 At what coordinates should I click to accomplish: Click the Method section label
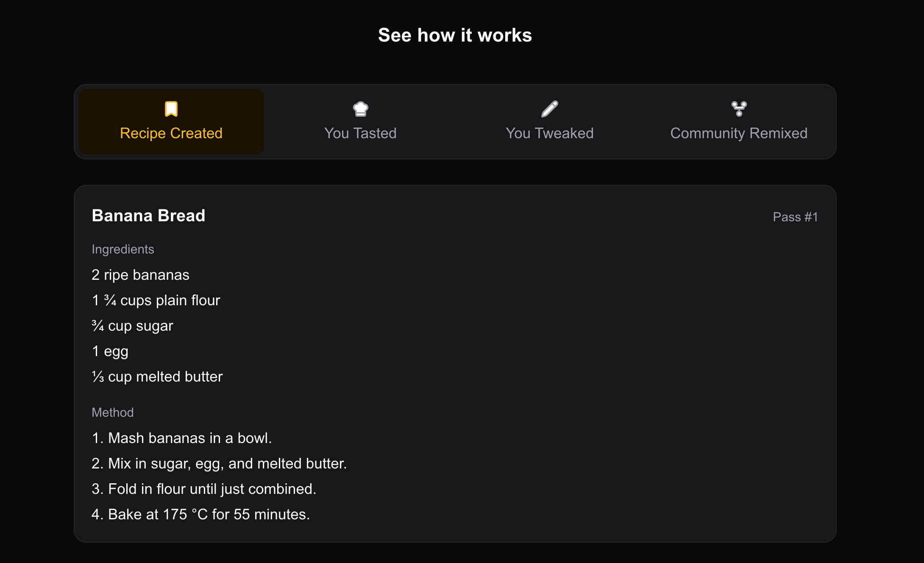(113, 412)
